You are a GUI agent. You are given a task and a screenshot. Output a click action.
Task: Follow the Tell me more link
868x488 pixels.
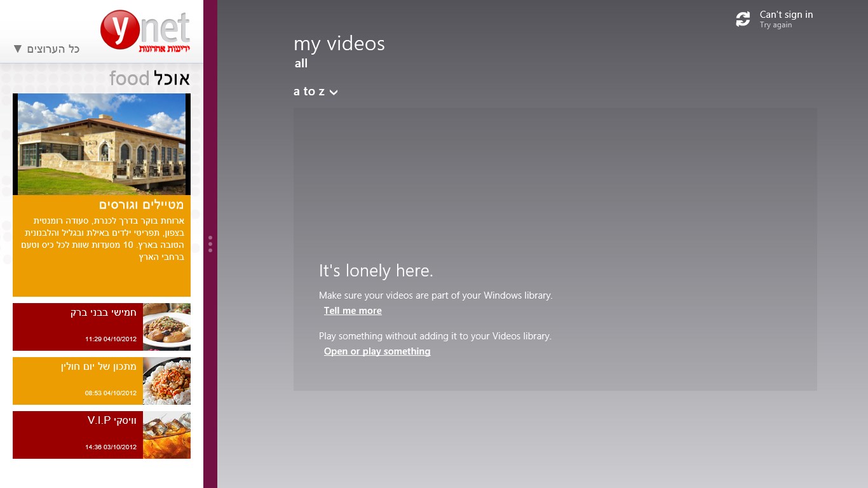tap(353, 311)
